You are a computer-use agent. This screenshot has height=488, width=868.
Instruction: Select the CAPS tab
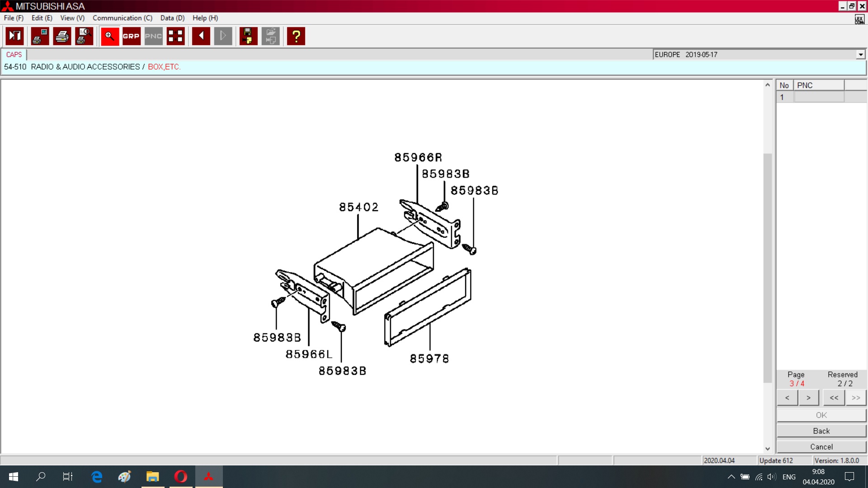coord(14,55)
